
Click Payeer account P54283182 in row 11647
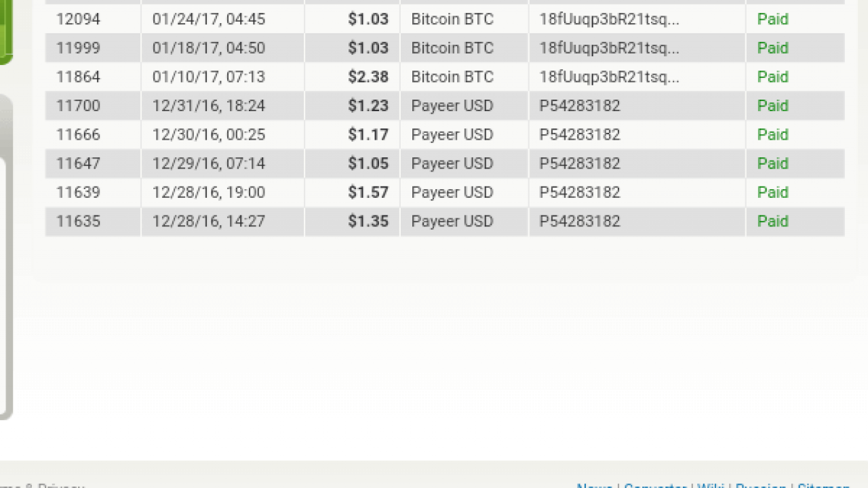tap(580, 163)
